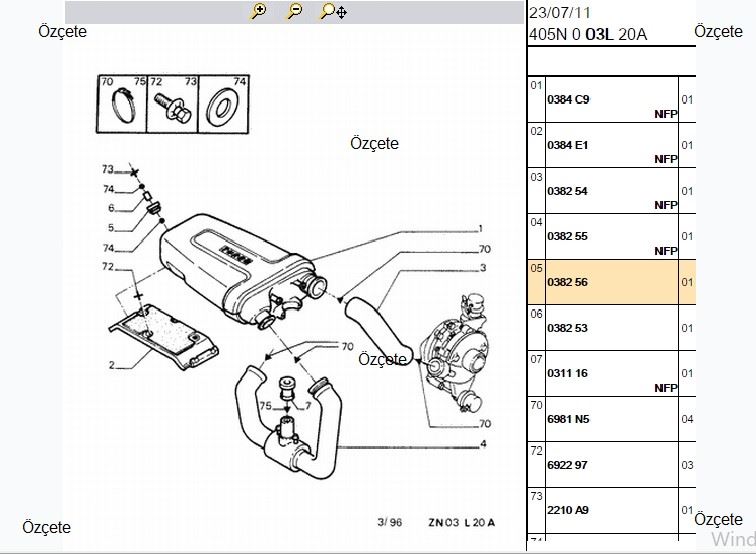
Task: Click highlighted part row 0382 56
Action: [x=611, y=282]
